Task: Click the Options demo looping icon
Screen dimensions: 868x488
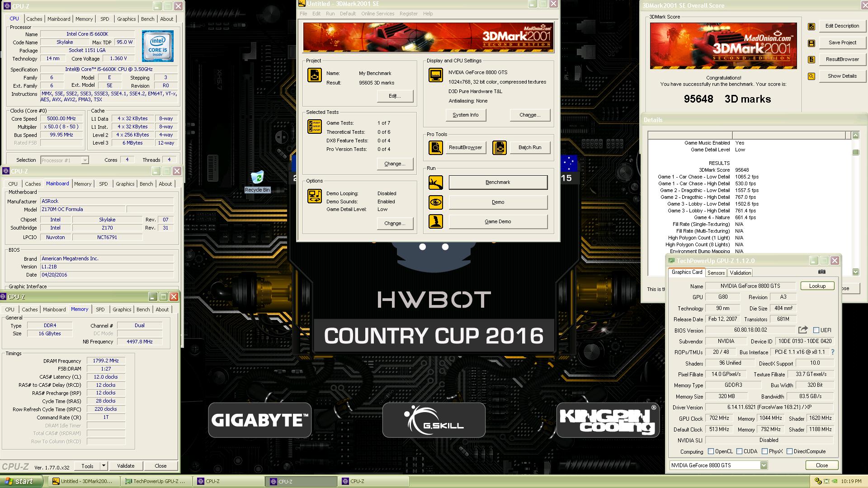Action: point(315,196)
